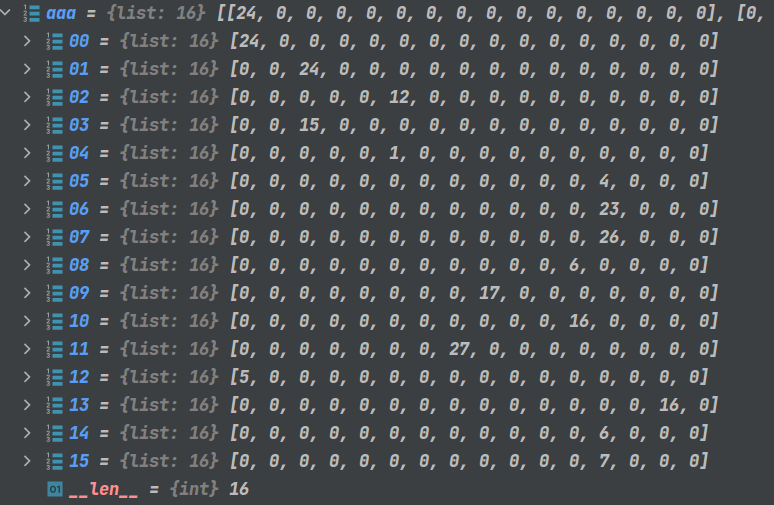Click the list icon of item 05

pyautogui.click(x=54, y=181)
